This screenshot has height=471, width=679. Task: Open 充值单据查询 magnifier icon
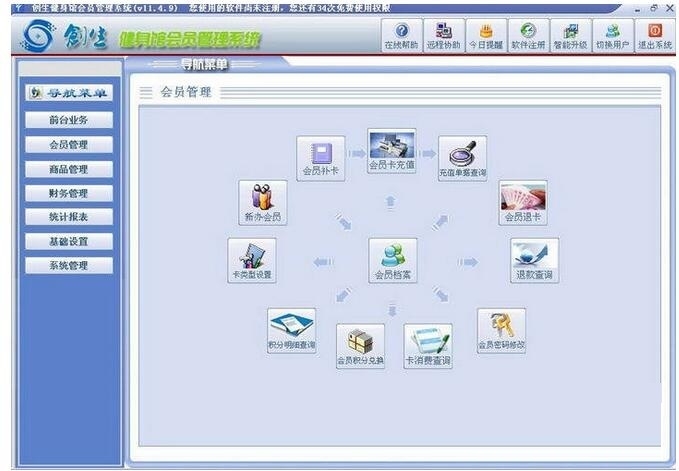tap(462, 158)
